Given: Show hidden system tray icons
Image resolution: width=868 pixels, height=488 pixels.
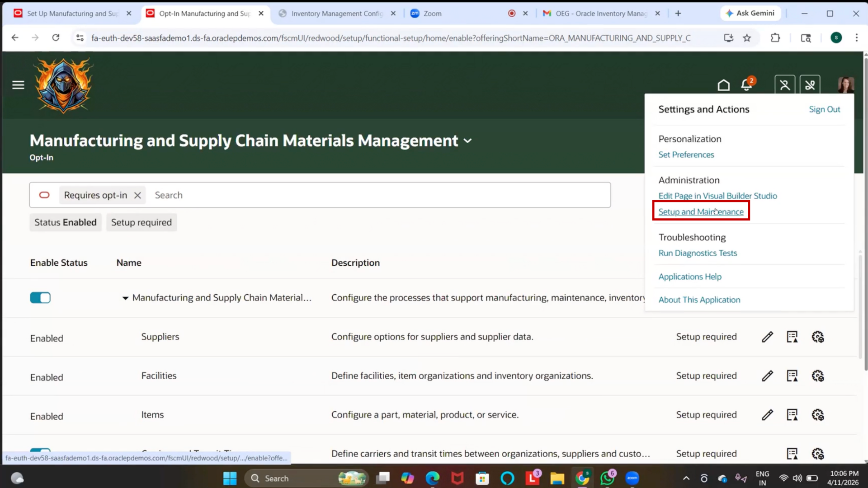Looking at the screenshot, I should 686,478.
